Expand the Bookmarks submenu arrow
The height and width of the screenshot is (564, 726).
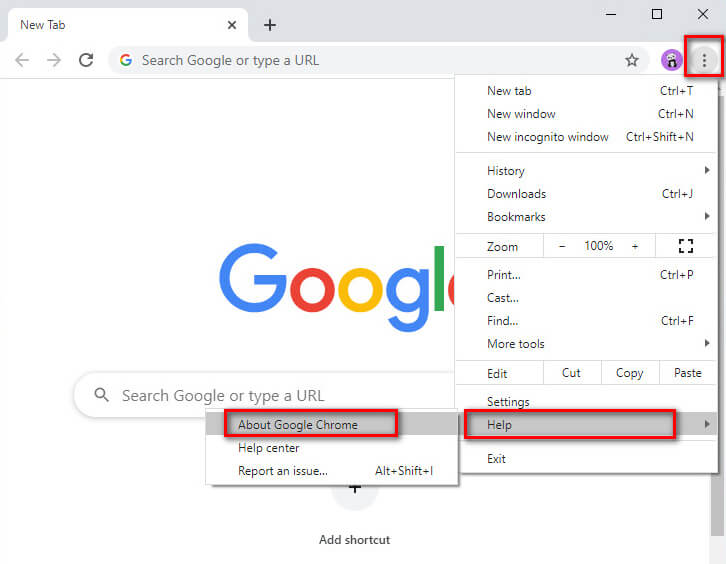click(707, 216)
